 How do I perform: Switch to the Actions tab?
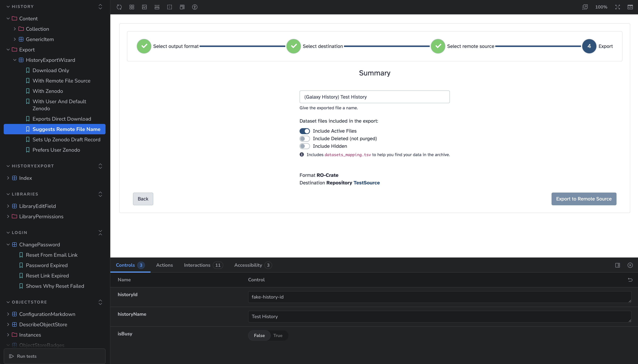164,265
